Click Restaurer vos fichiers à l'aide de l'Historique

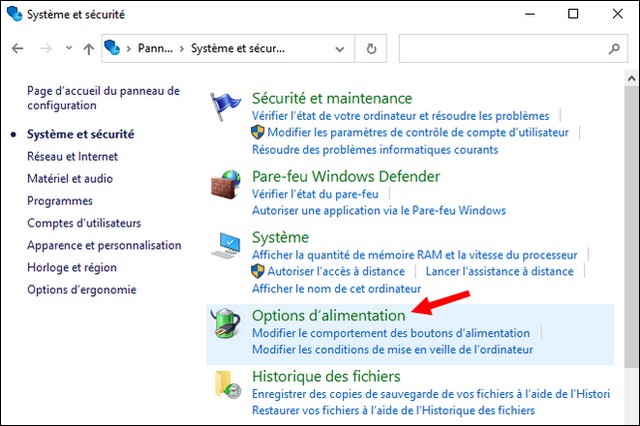click(x=393, y=410)
